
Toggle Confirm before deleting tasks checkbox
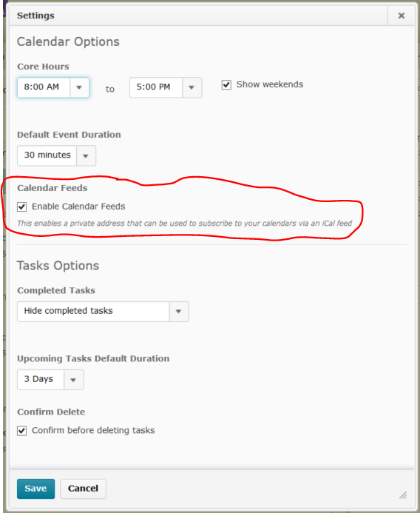pos(22,431)
